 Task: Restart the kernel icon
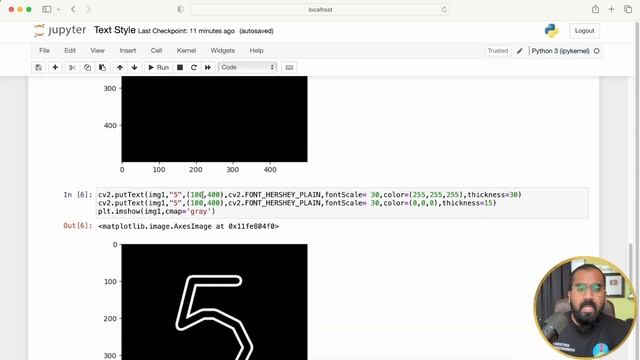coord(194,67)
